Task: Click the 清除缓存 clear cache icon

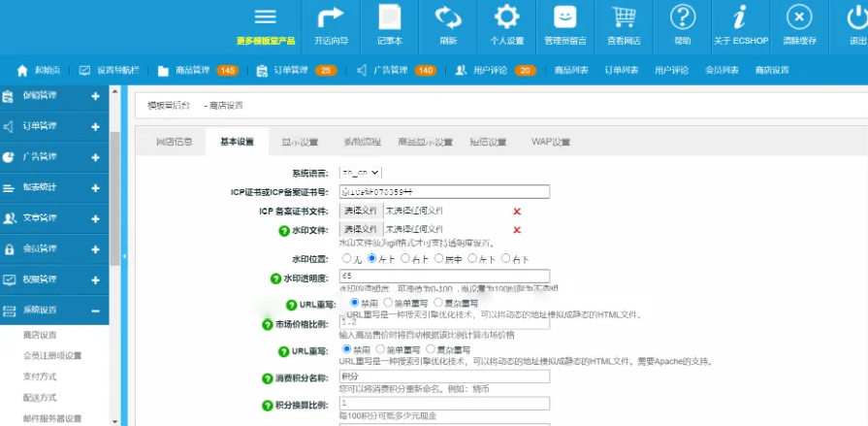Action: [799, 17]
